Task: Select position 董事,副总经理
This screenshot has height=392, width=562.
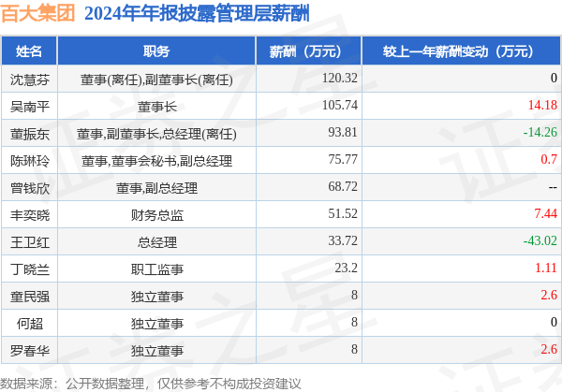Action: [156, 188]
